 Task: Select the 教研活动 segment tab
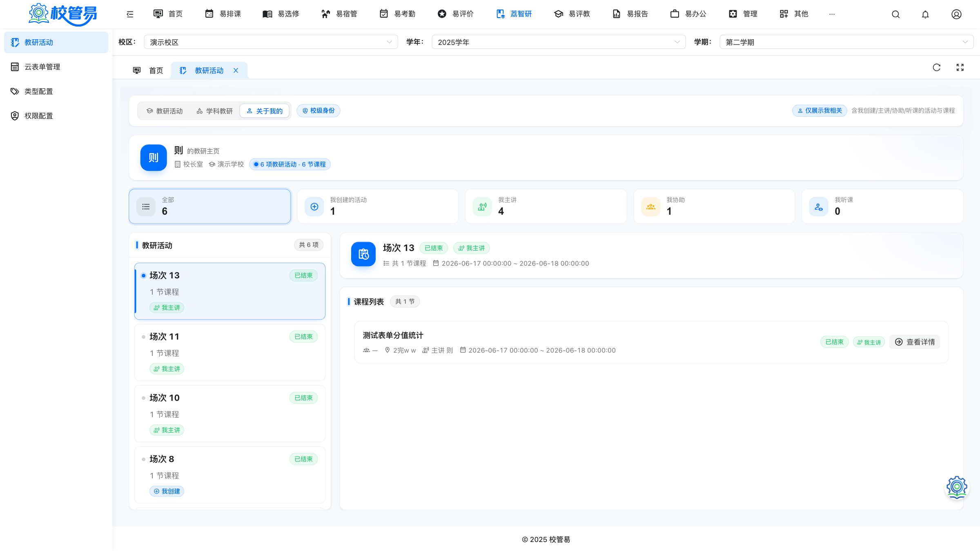coord(165,111)
